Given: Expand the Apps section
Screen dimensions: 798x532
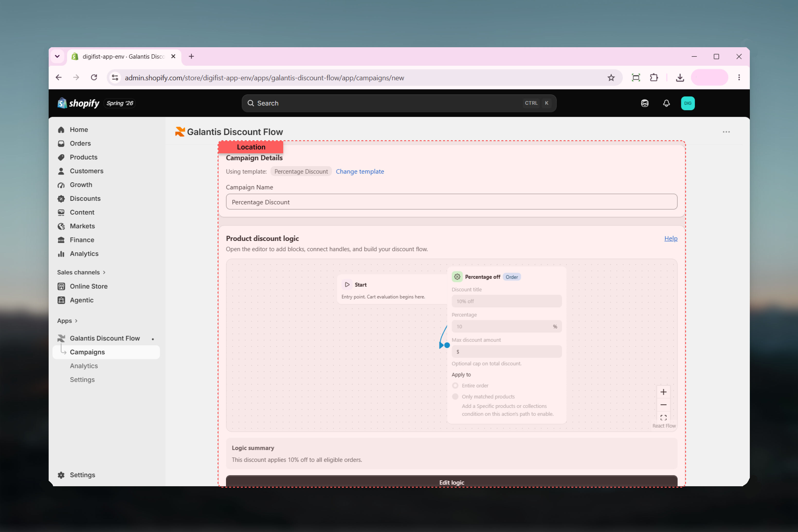Looking at the screenshot, I should [x=67, y=321].
